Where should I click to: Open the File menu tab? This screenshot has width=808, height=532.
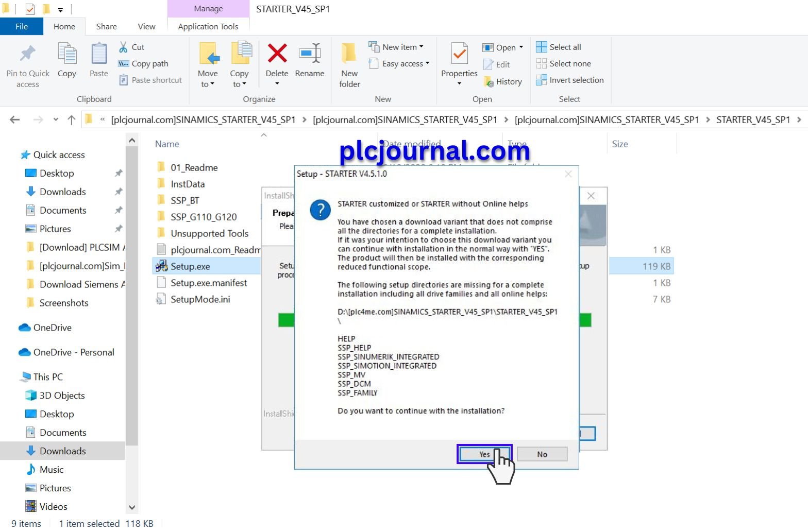22,26
